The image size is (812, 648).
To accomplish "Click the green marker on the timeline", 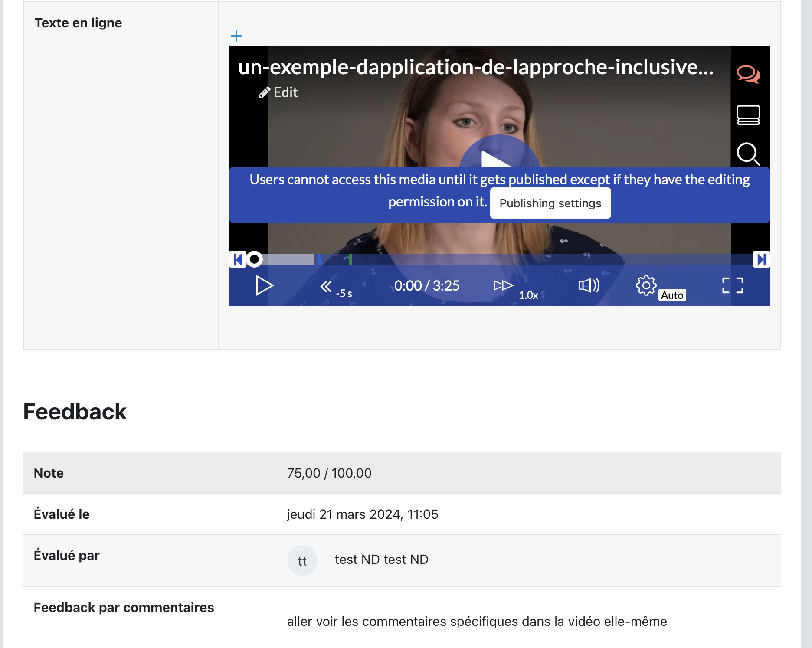I will (x=350, y=259).
